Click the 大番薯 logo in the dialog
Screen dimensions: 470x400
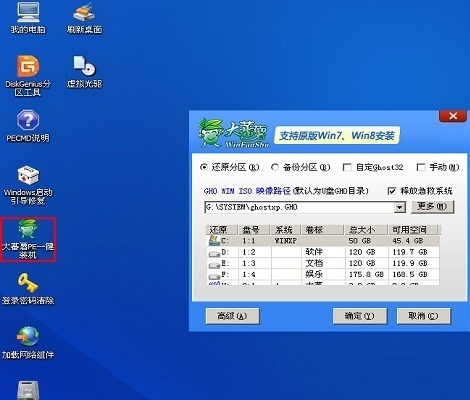(x=233, y=134)
